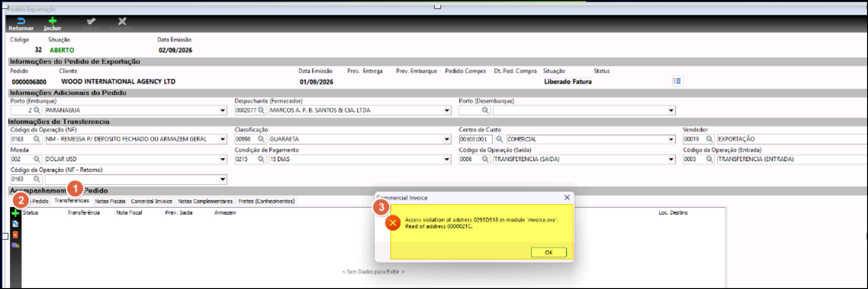The width and height of the screenshot is (868, 289).
Task: Open the empty Porto (Desembarque) dropdown
Action: [x=671, y=110]
